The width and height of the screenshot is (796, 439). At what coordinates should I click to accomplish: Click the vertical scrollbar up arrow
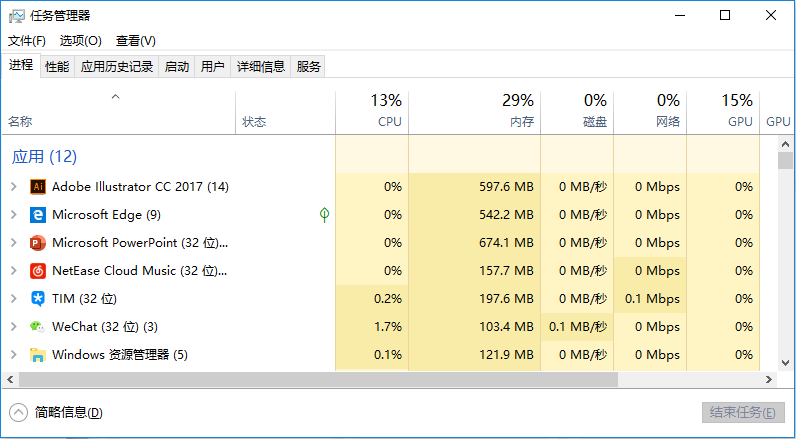[x=785, y=144]
